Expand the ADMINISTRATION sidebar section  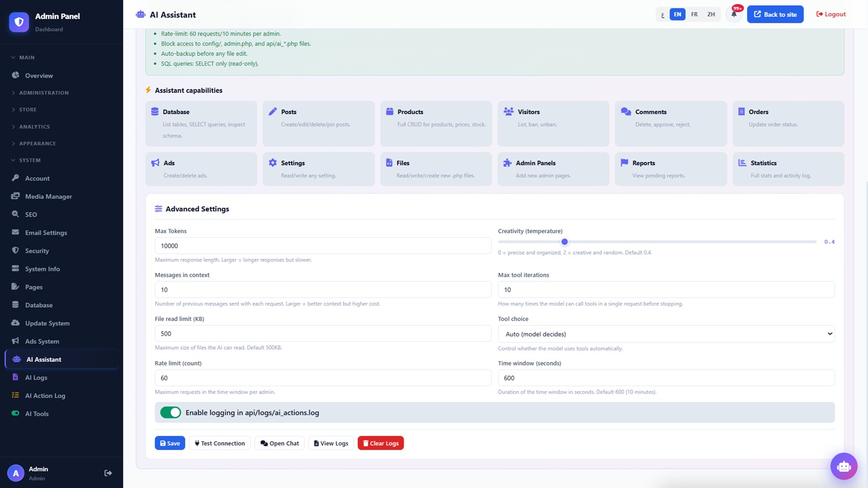[x=61, y=93]
